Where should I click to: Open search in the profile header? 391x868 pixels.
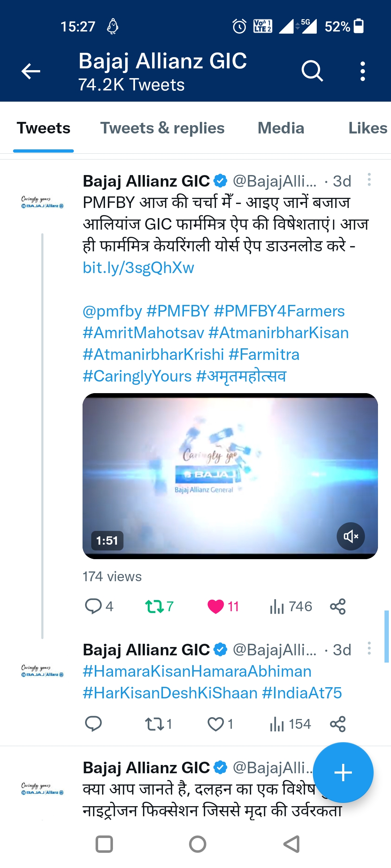[x=312, y=71]
